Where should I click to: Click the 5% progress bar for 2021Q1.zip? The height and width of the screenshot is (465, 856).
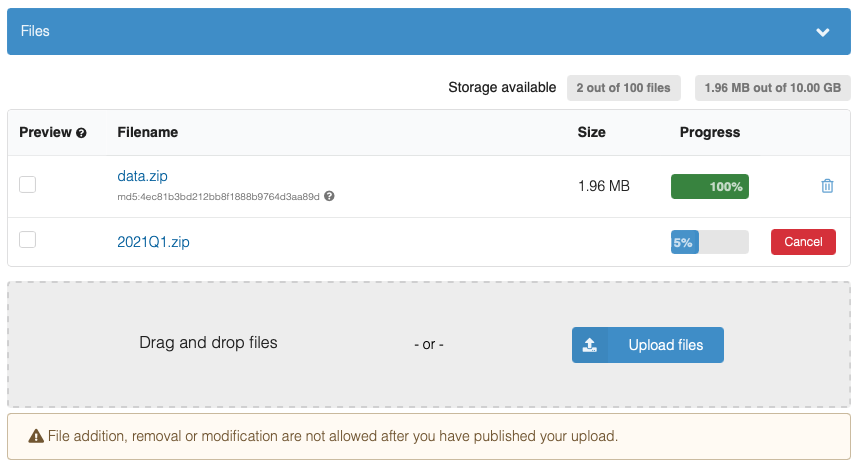(x=709, y=242)
